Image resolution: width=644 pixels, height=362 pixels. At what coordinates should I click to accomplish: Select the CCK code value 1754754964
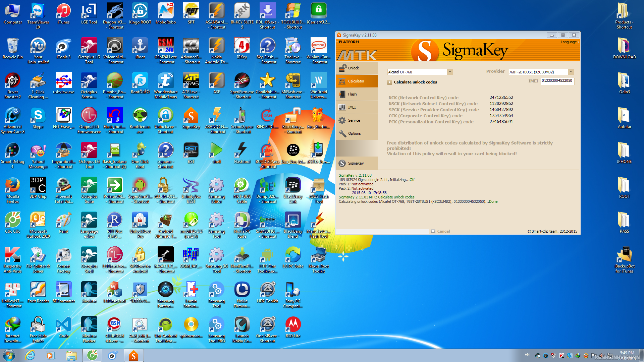[x=501, y=116]
